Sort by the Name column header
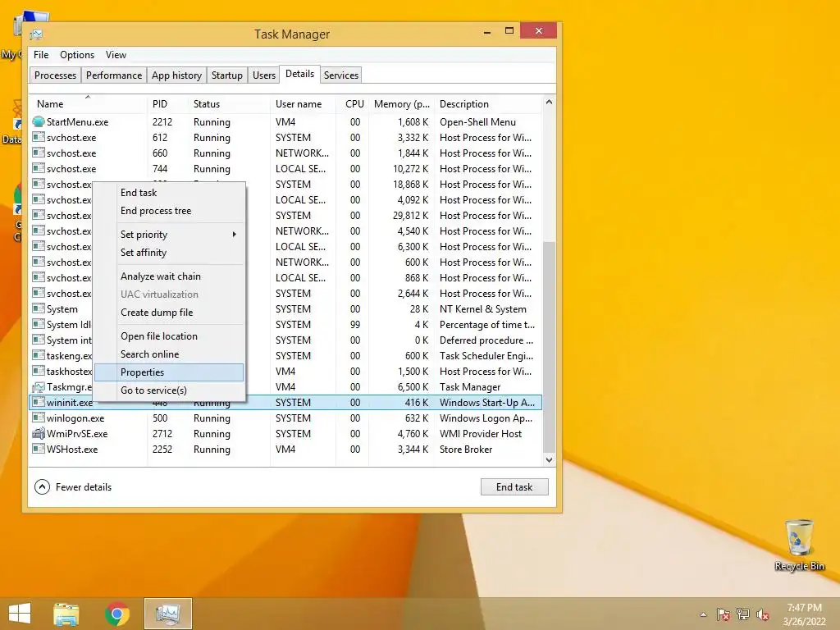Screen dimensions: 840x630 pyautogui.click(x=88, y=104)
